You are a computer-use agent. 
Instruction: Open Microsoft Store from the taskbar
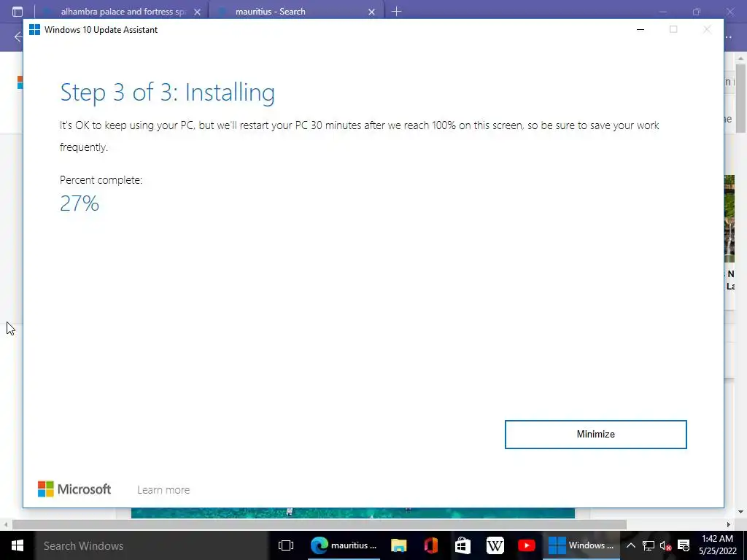point(462,545)
